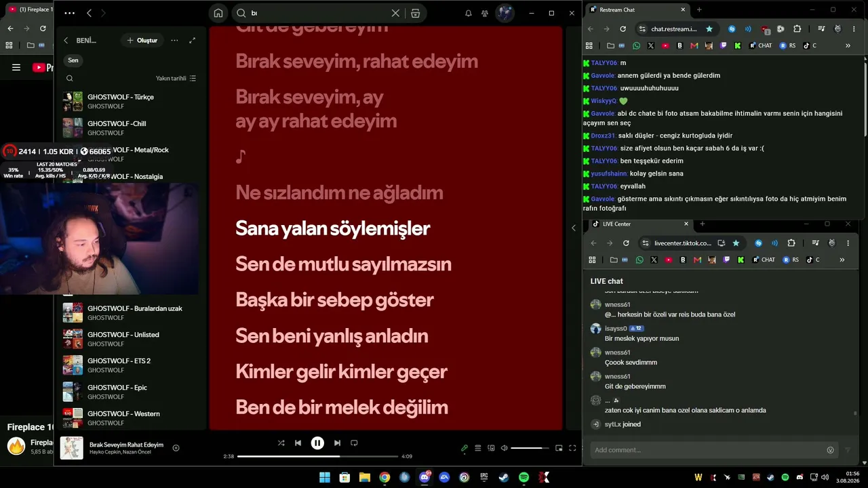Jump to lyric "Başka bir sebep göster"

point(334,300)
